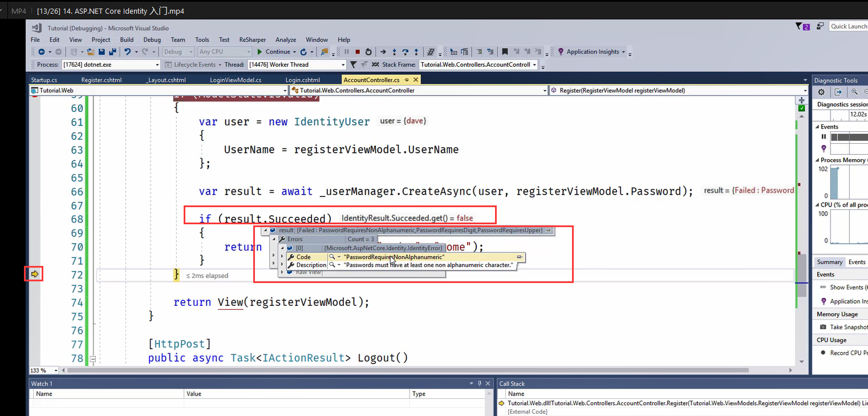The width and height of the screenshot is (868, 416).
Task: Click the pause icon in Events track
Action: [824, 136]
